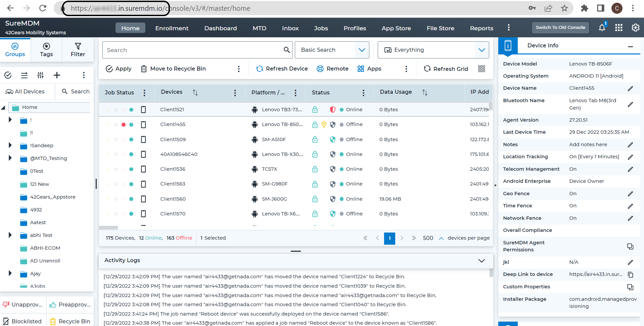Open the Everything filter dropdown
644x326 pixels.
click(x=433, y=50)
